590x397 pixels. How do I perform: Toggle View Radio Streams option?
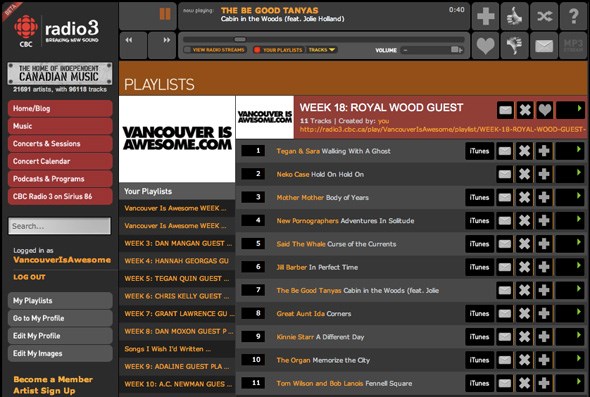coord(215,50)
